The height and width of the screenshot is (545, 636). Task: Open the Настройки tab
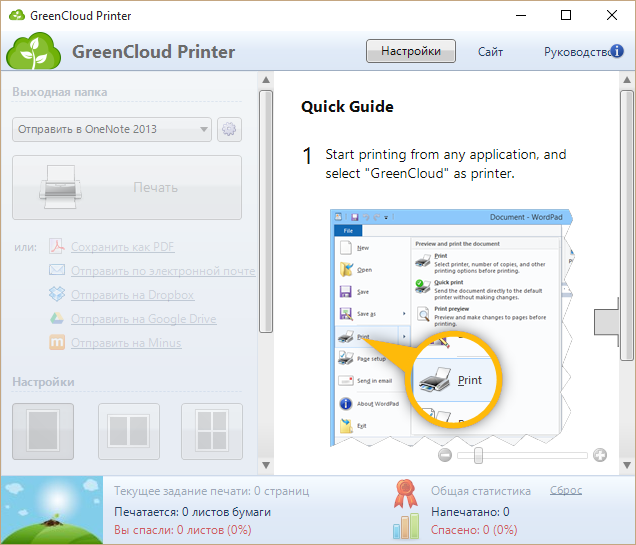tap(410, 51)
